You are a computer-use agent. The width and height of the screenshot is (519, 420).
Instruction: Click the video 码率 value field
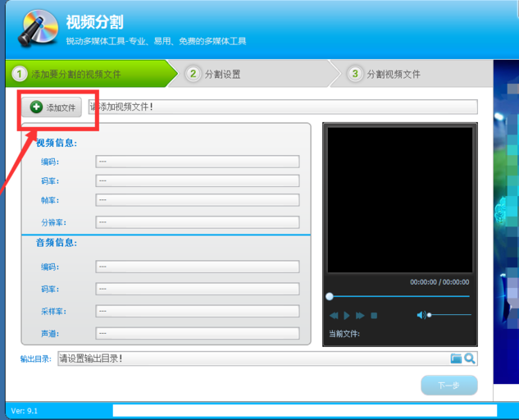[198, 180]
